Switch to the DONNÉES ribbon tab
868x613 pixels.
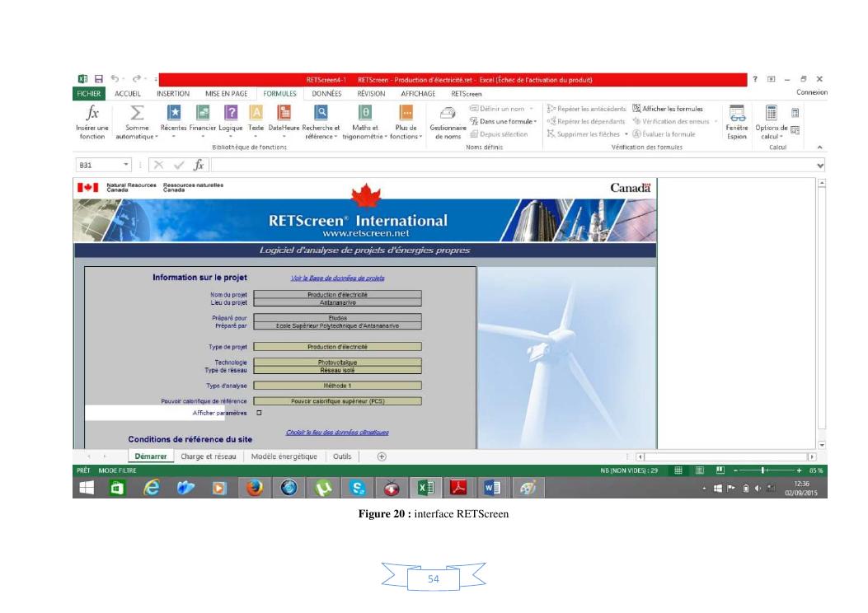[326, 94]
